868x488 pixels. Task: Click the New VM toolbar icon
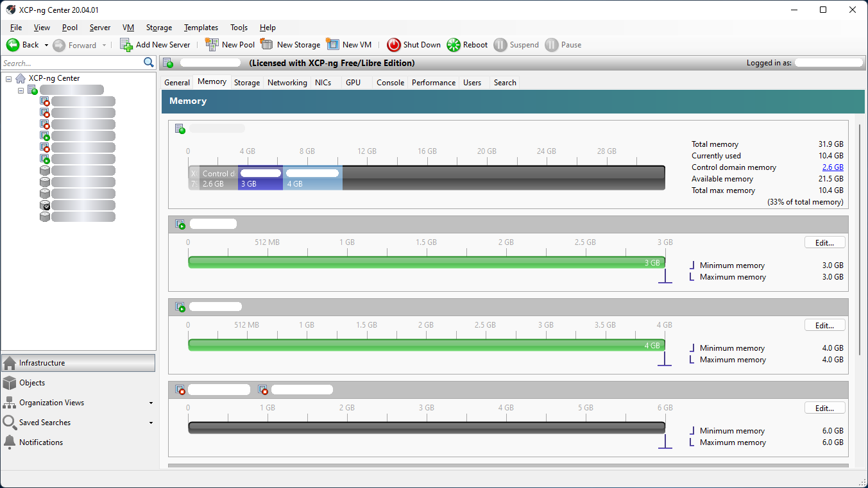click(x=332, y=44)
